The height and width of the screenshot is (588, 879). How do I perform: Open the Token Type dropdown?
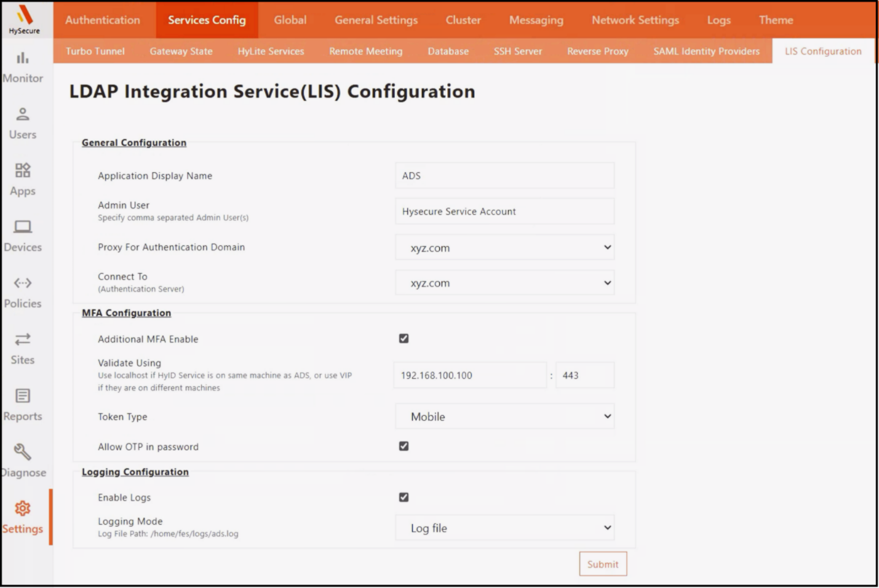[504, 416]
